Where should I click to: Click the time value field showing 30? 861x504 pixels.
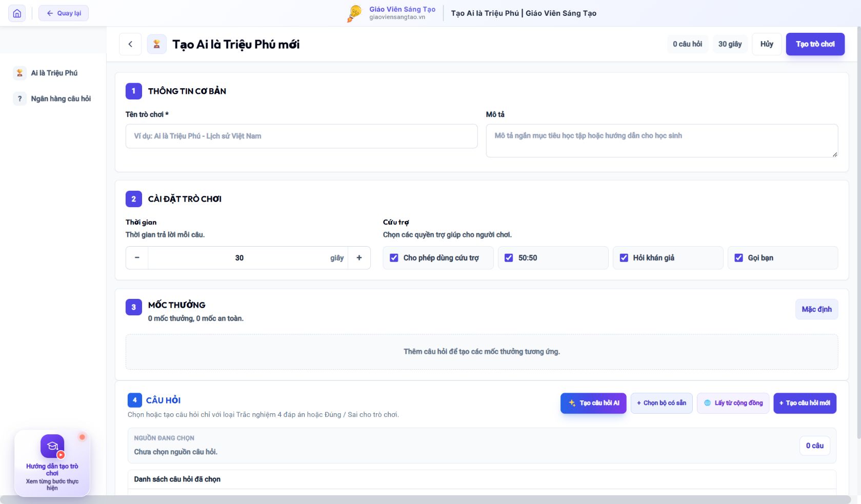click(239, 258)
